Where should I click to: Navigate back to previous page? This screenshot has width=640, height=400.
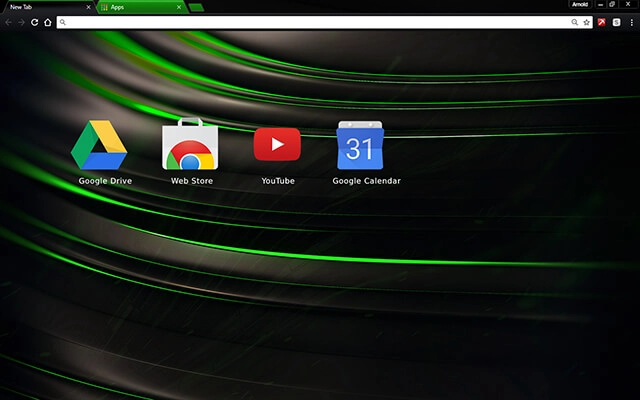point(9,22)
